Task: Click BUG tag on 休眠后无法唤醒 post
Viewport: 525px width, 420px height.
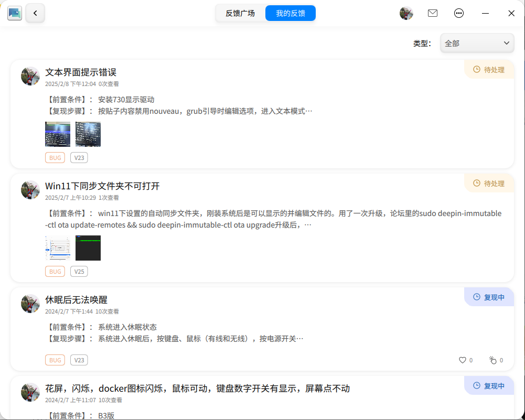Action: [55, 360]
